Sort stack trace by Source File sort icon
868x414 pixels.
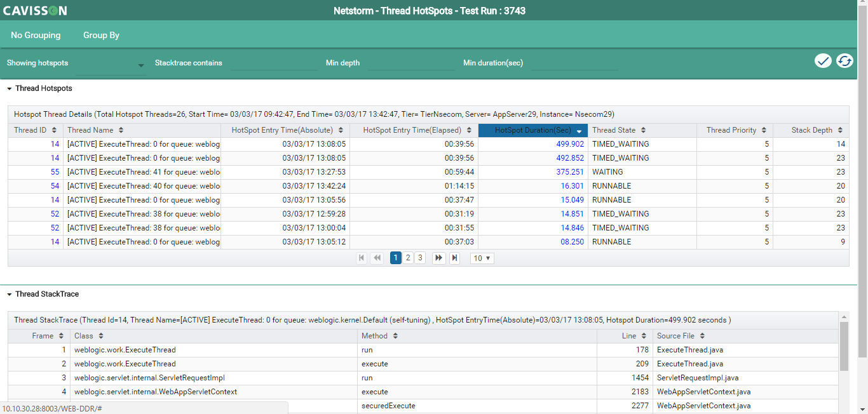(x=702, y=336)
